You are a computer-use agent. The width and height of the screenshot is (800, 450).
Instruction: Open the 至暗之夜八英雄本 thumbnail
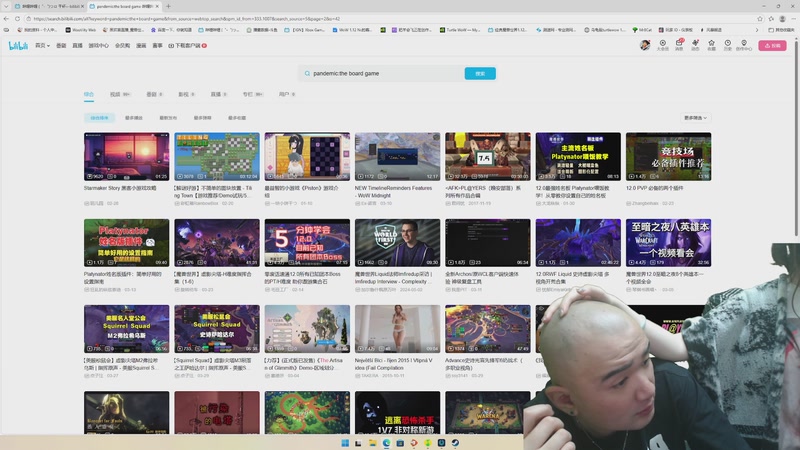coord(668,243)
